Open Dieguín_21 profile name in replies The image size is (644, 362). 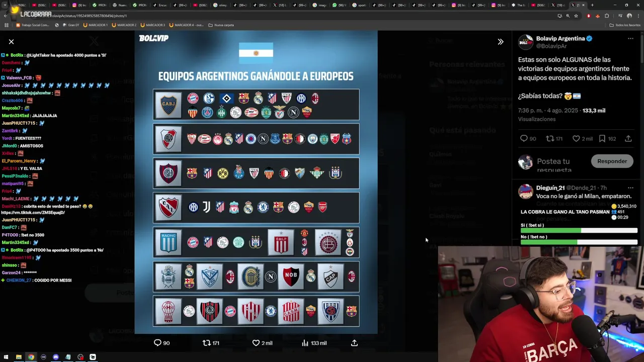click(x=550, y=188)
